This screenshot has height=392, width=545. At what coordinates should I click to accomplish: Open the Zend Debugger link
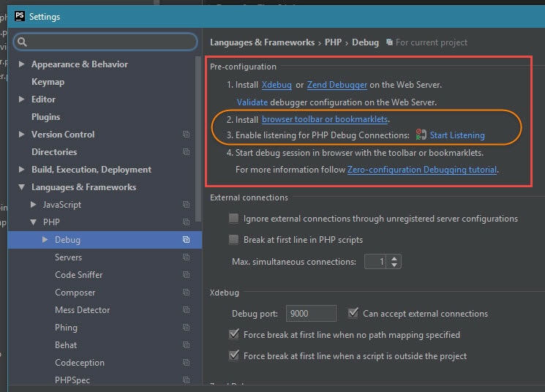tap(337, 84)
